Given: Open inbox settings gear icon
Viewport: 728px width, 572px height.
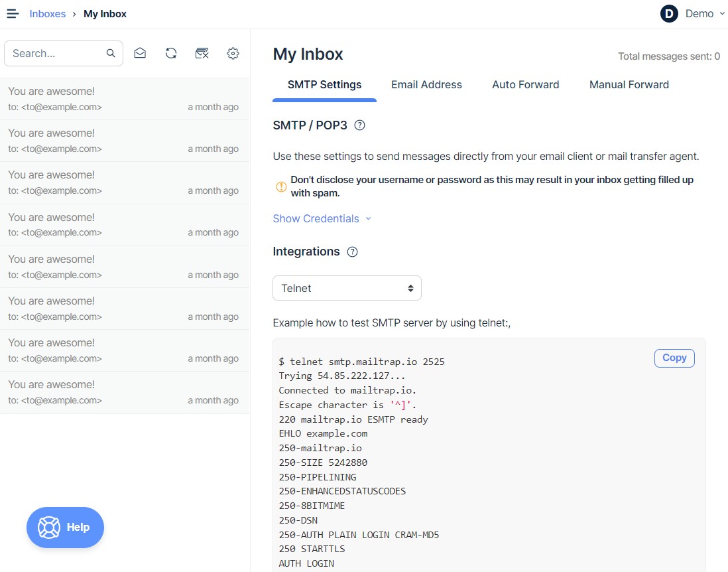Looking at the screenshot, I should pos(233,54).
